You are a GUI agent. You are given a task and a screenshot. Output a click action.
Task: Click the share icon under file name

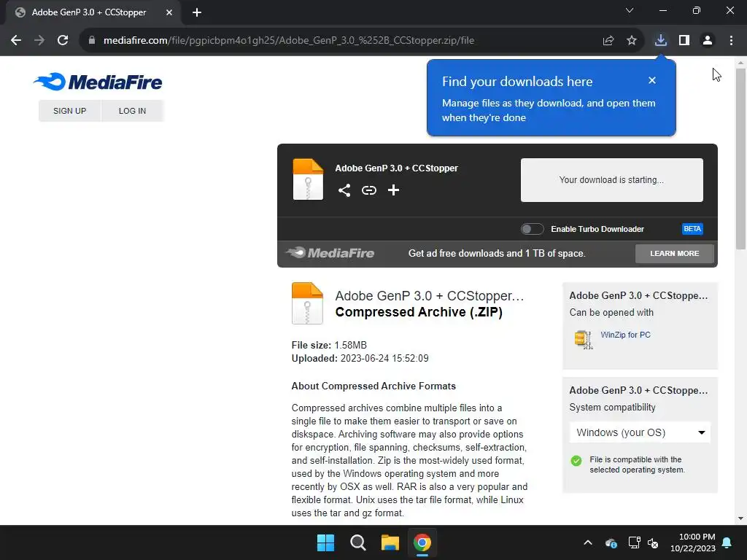tap(344, 190)
